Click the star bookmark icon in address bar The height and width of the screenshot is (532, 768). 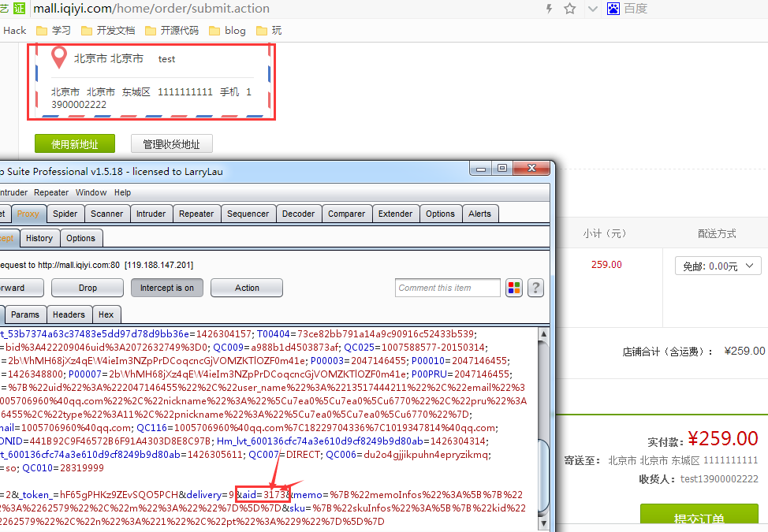coord(569,9)
